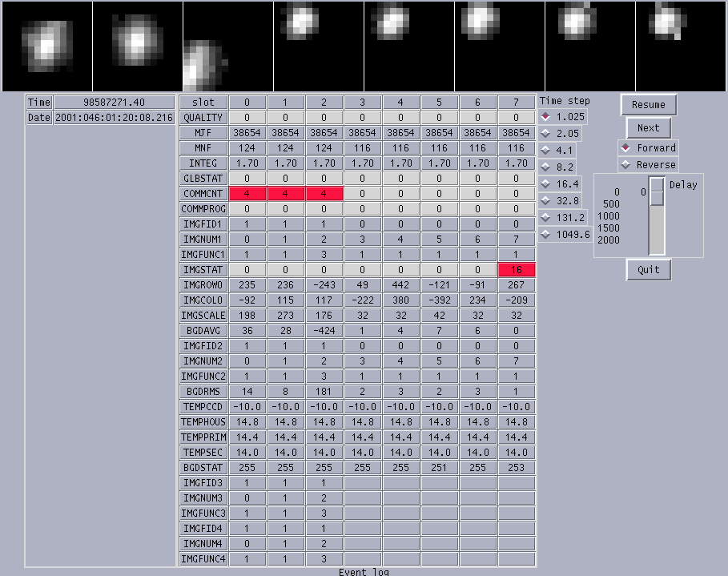Image resolution: width=728 pixels, height=576 pixels.
Task: Select the Reverse direction radio button
Action: (x=648, y=164)
